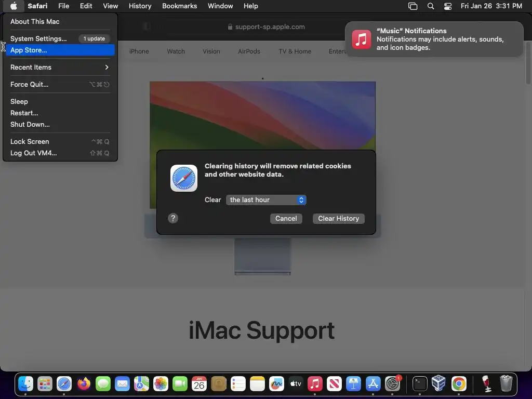Click the Clear History button
The width and height of the screenshot is (532, 399).
pyautogui.click(x=338, y=219)
